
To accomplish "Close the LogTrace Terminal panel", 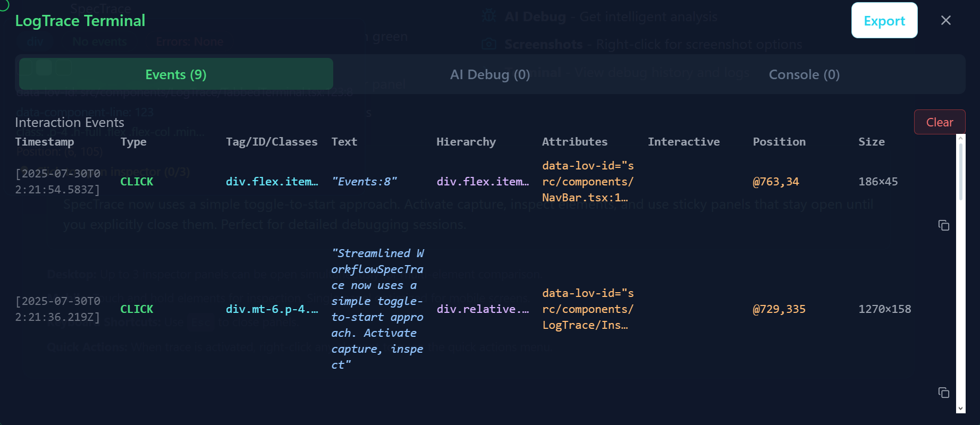I will [946, 20].
